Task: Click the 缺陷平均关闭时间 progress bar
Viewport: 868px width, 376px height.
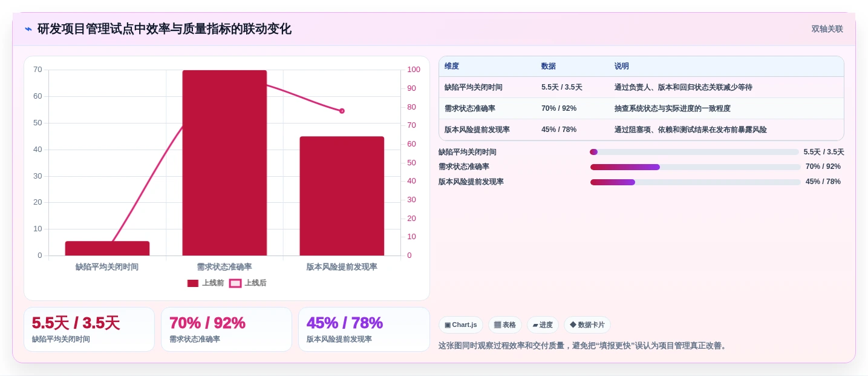Action: pyautogui.click(x=695, y=152)
